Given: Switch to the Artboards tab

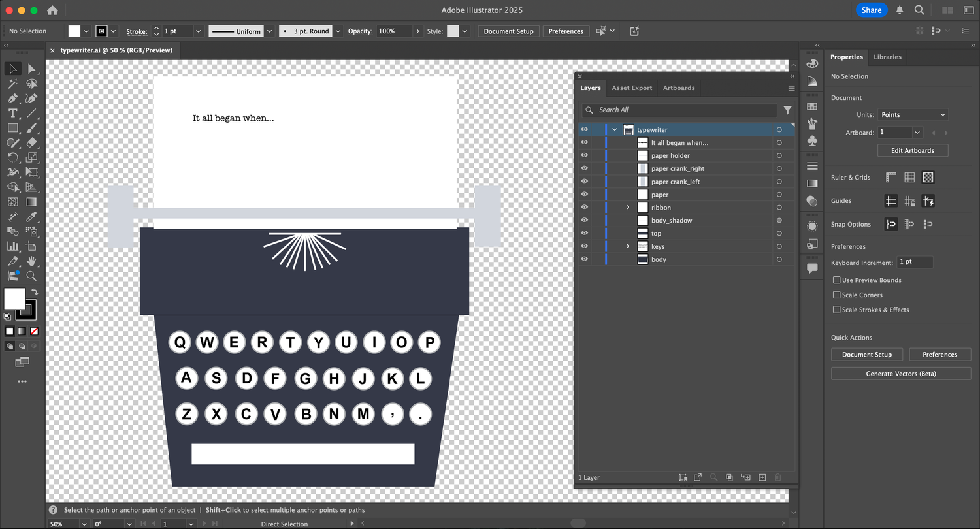Looking at the screenshot, I should [679, 88].
